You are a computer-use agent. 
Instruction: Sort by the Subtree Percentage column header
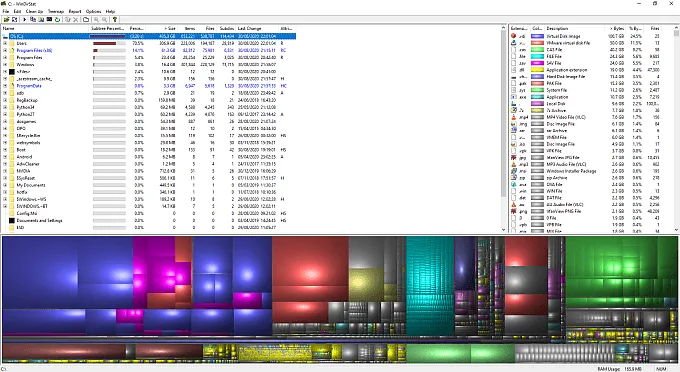pos(108,28)
